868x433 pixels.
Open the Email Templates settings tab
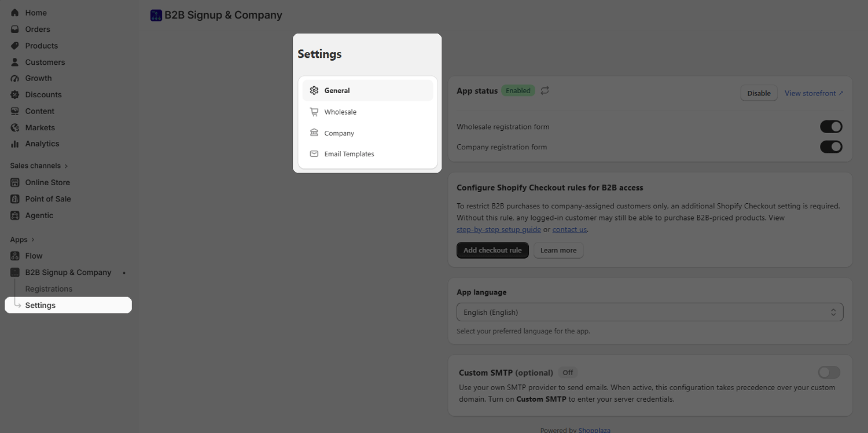coord(367,154)
